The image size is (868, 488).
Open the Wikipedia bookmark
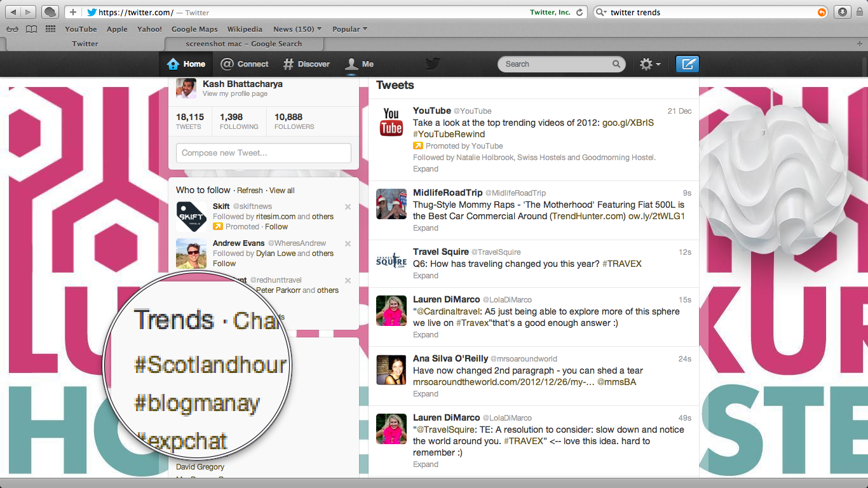point(245,29)
